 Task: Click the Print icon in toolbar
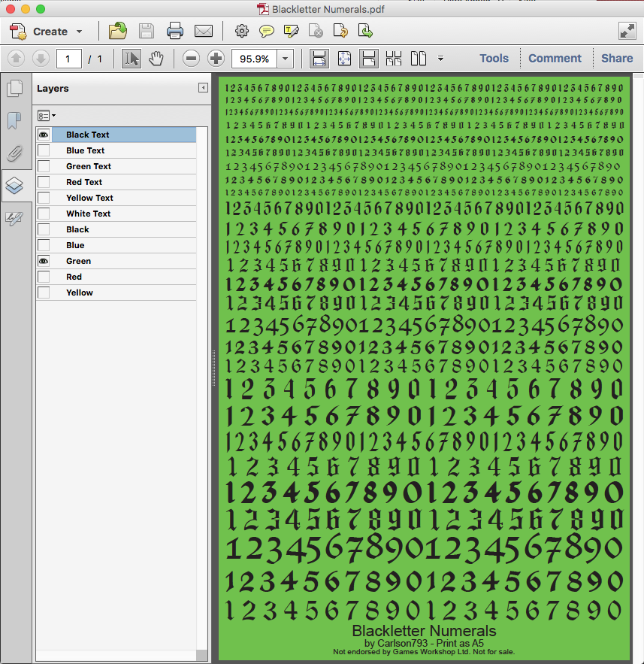(x=175, y=31)
